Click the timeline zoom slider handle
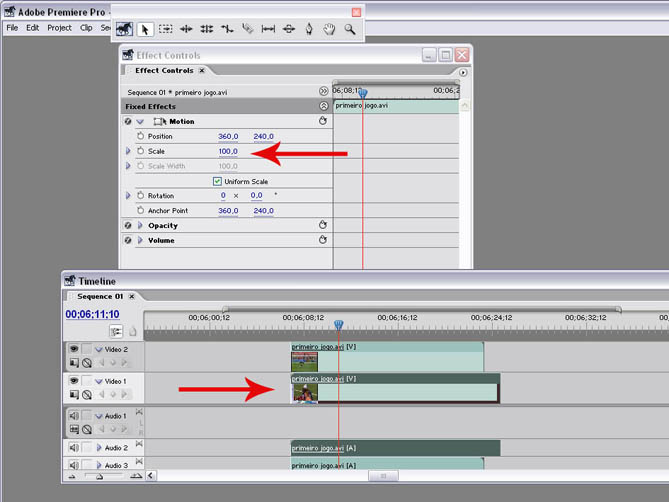The height and width of the screenshot is (502, 669). point(98,477)
